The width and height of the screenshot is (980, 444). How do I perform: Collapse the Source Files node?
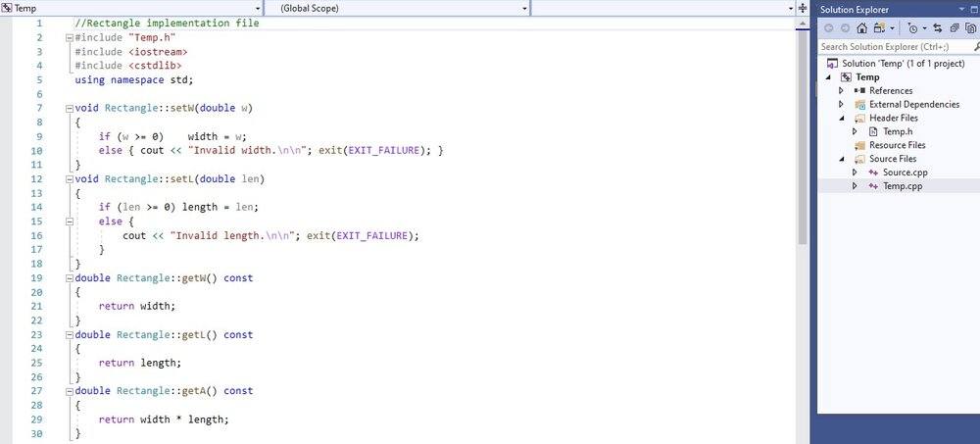[x=842, y=159]
